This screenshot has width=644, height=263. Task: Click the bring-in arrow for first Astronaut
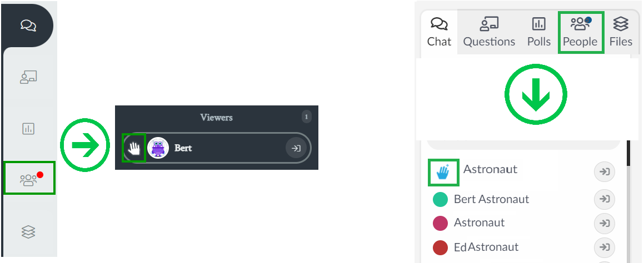(x=605, y=173)
